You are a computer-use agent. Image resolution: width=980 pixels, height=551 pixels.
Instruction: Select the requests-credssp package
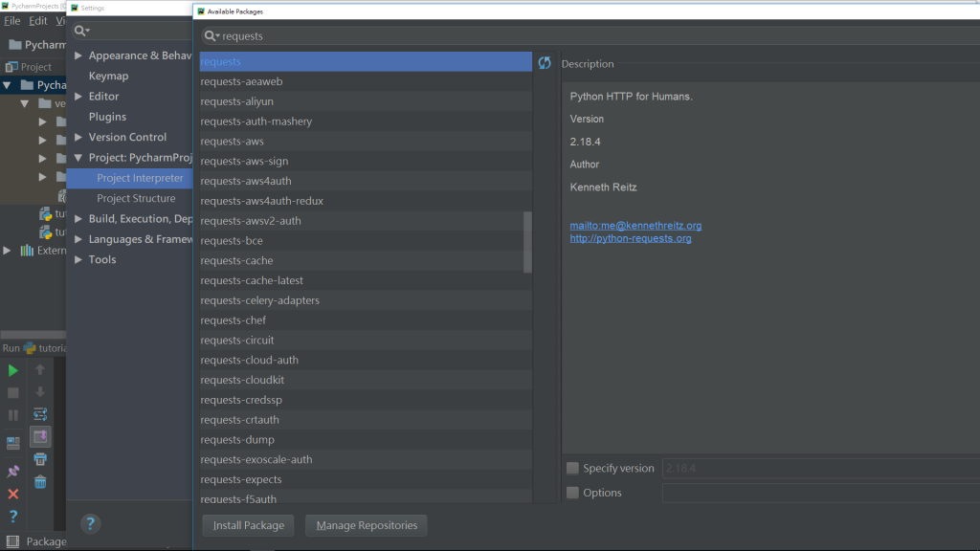pyautogui.click(x=366, y=400)
